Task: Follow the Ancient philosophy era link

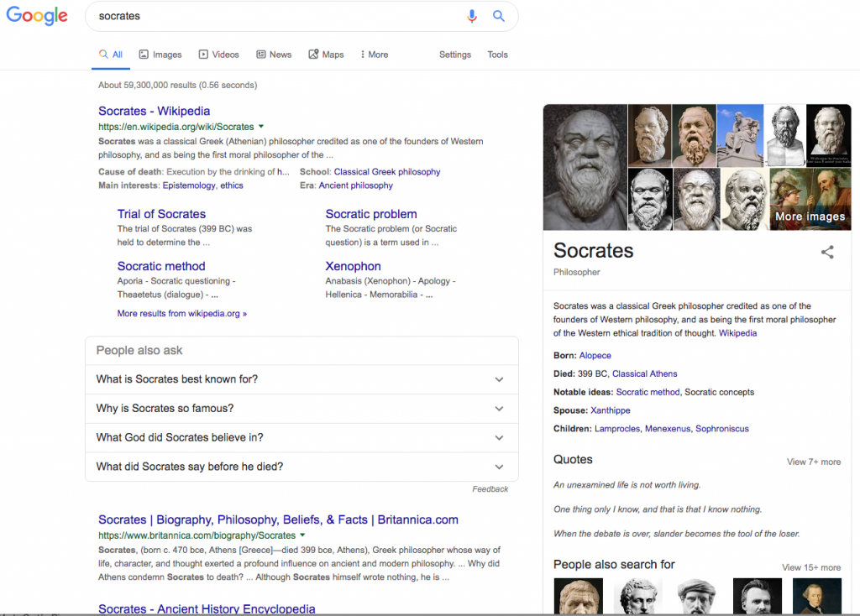Action: [355, 185]
